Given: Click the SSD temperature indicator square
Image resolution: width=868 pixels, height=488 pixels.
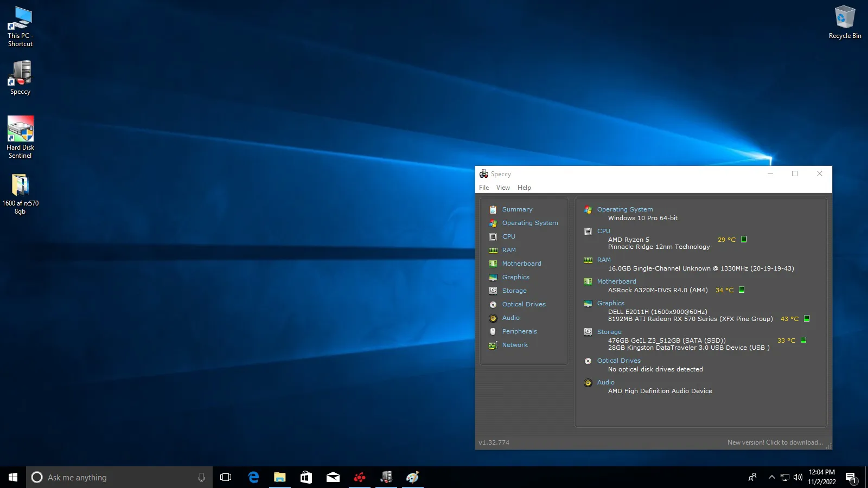Looking at the screenshot, I should (803, 340).
